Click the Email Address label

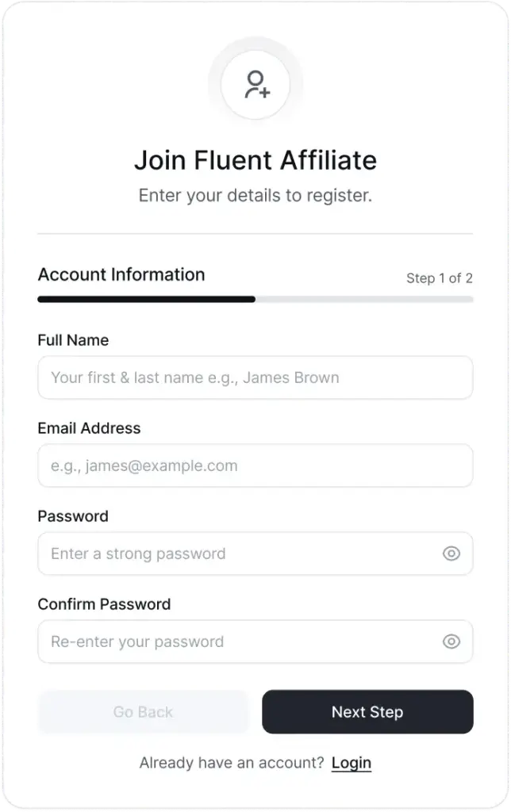[x=87, y=428]
